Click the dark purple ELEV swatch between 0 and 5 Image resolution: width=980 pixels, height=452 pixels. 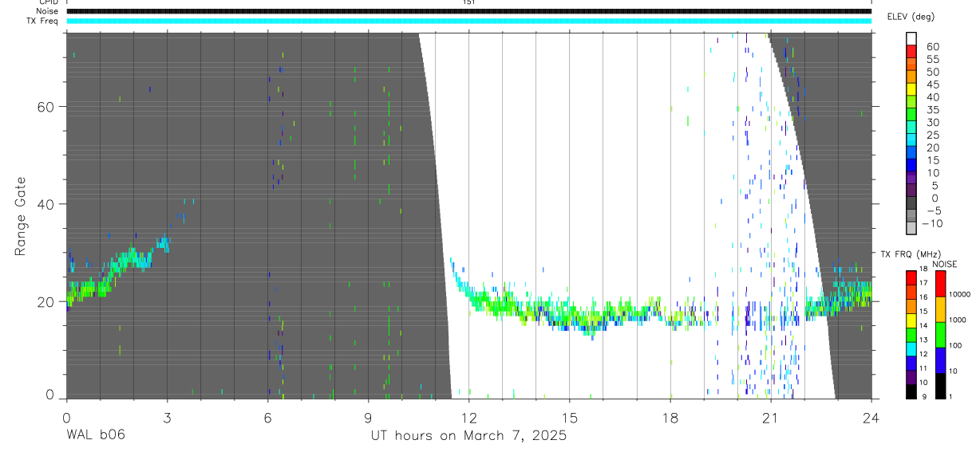pyautogui.click(x=911, y=191)
